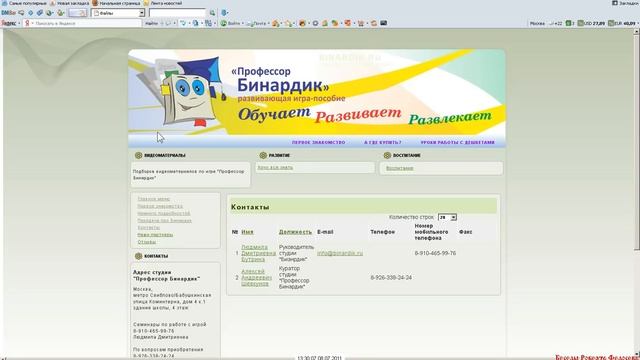
Task: Open the 'Самые популярные' bookmark
Action: [24, 3]
